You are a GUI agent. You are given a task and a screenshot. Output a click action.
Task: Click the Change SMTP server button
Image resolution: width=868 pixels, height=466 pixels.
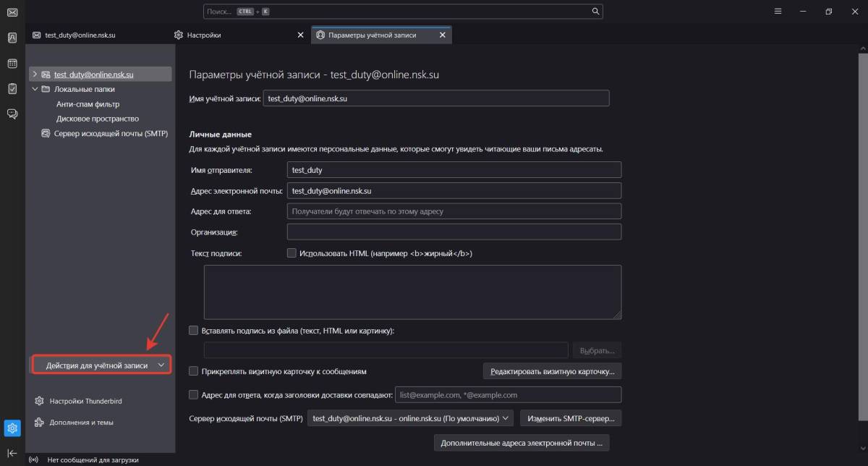[x=571, y=418]
